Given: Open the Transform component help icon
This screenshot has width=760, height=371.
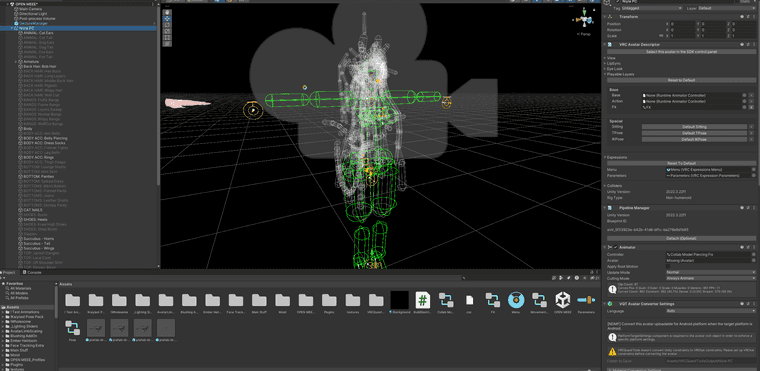Looking at the screenshot, I should pyautogui.click(x=742, y=16).
